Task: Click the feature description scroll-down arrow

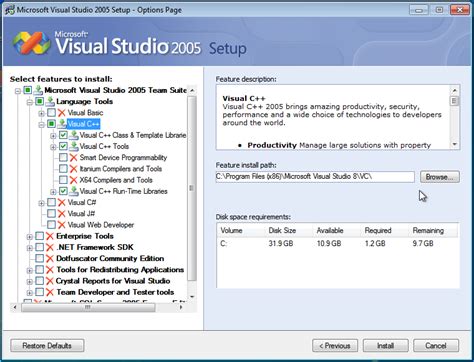Action: pos(455,144)
